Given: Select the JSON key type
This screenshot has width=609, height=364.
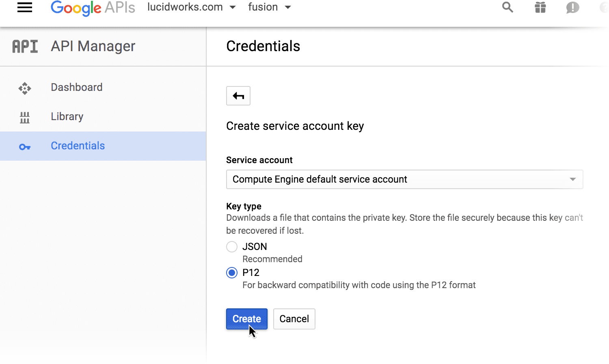Looking at the screenshot, I should [x=231, y=246].
